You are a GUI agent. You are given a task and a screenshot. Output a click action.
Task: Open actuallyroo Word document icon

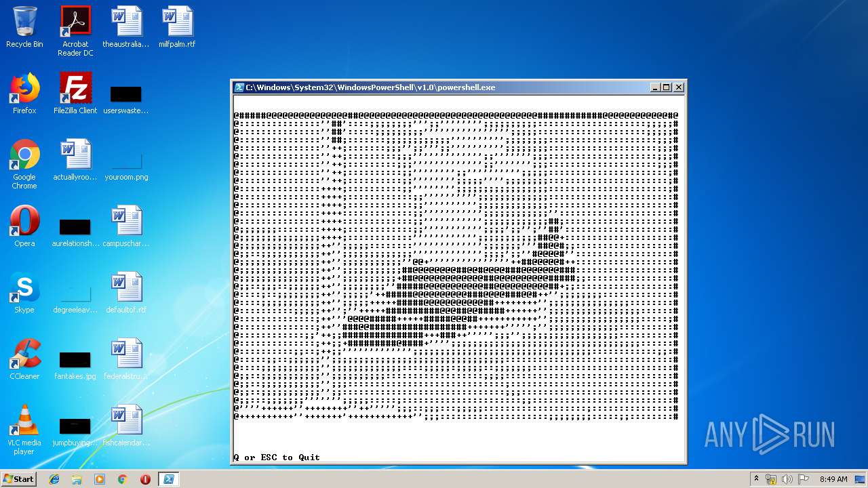(x=75, y=160)
